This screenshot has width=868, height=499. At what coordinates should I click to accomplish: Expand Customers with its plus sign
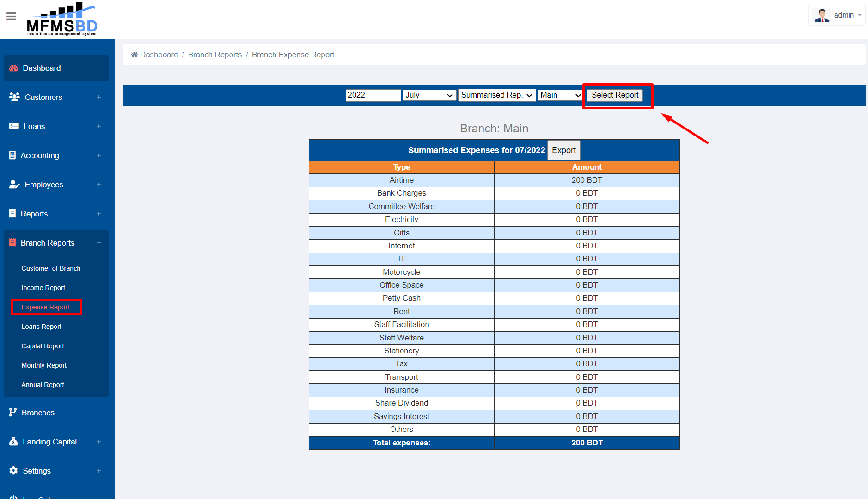tap(99, 97)
